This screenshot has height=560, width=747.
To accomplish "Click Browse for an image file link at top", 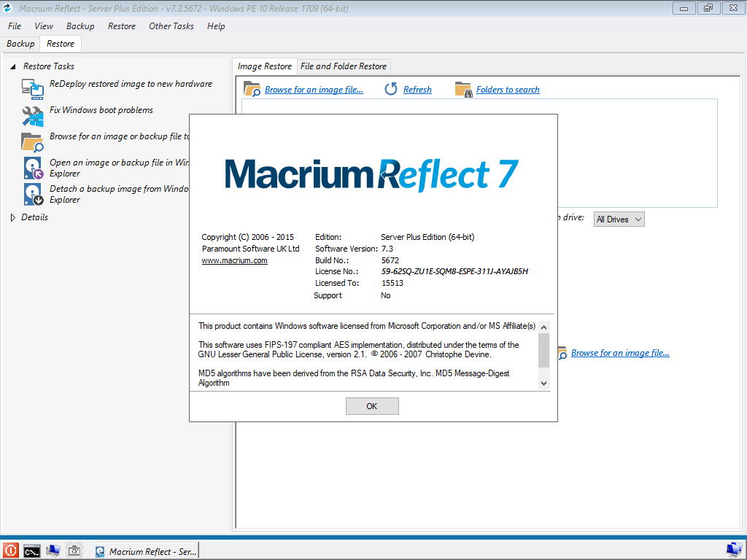I will (314, 90).
